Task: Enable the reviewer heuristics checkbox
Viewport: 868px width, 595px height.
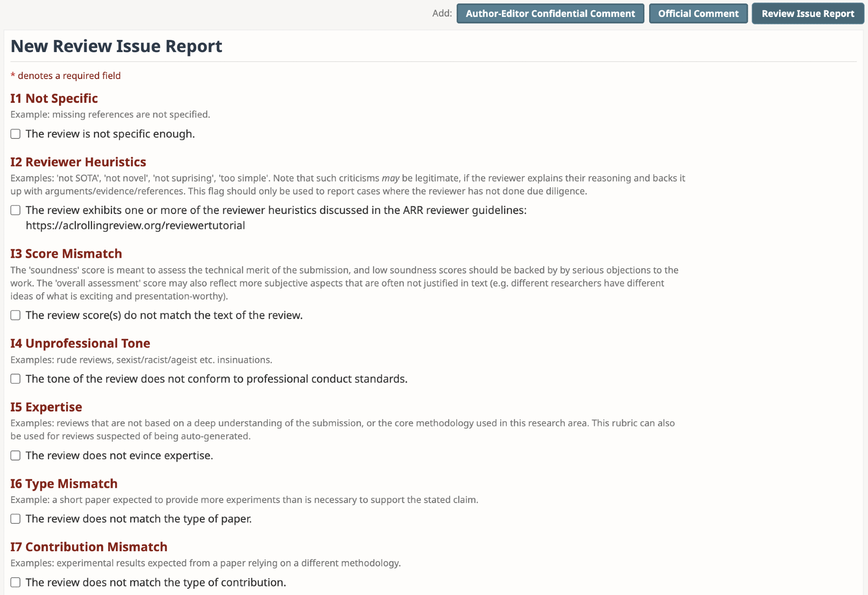Action: tap(16, 210)
